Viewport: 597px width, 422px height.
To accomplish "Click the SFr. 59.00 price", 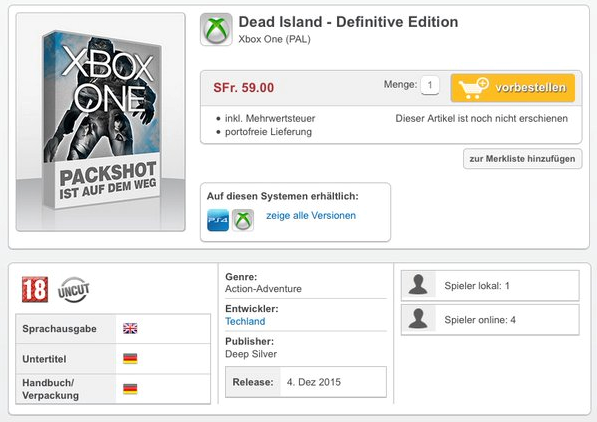I will [x=244, y=88].
